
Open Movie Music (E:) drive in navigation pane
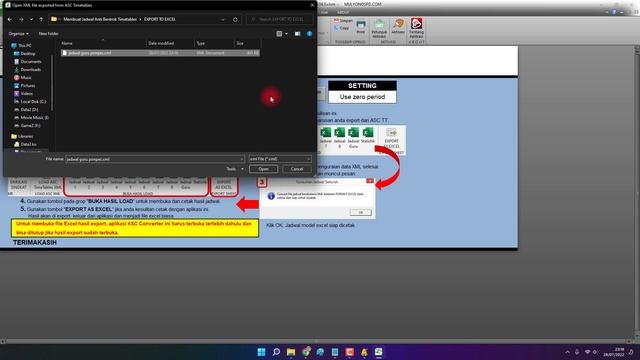coord(31,118)
